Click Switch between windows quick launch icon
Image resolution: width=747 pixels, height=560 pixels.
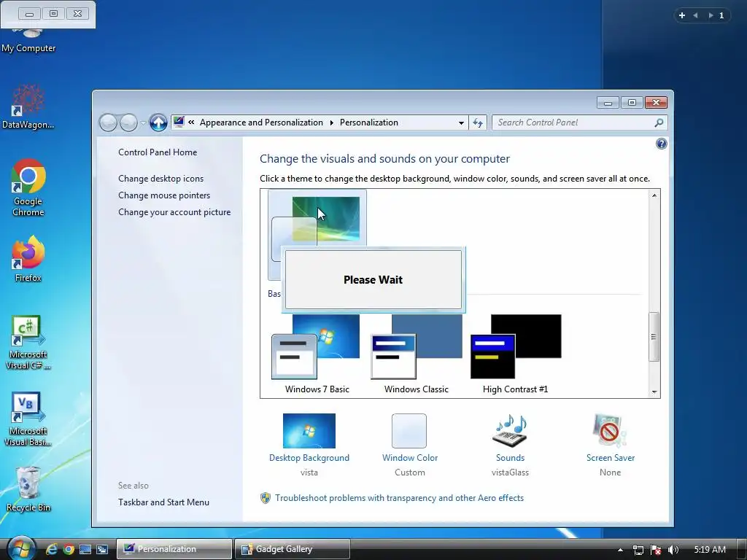click(102, 550)
